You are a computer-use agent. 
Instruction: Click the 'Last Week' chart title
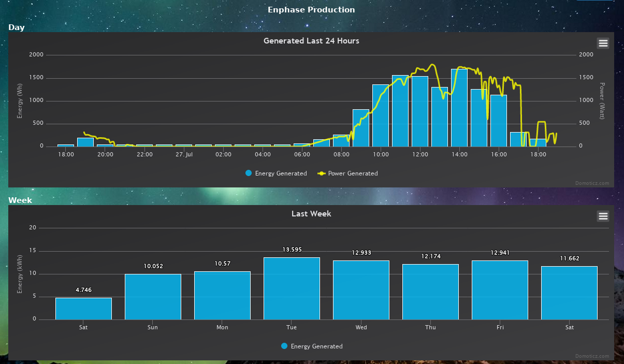[x=311, y=213]
